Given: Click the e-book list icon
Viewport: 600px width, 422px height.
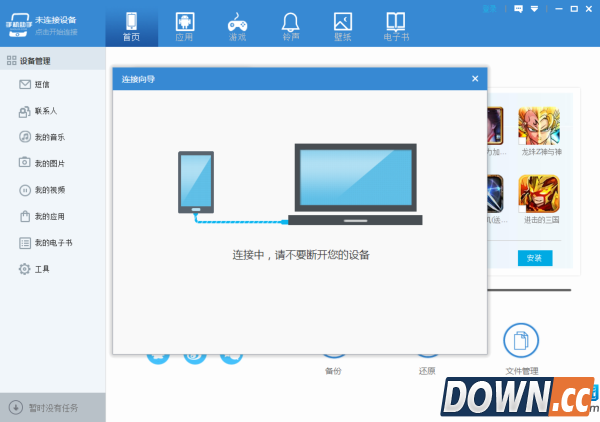Looking at the screenshot, I should coord(25,243).
